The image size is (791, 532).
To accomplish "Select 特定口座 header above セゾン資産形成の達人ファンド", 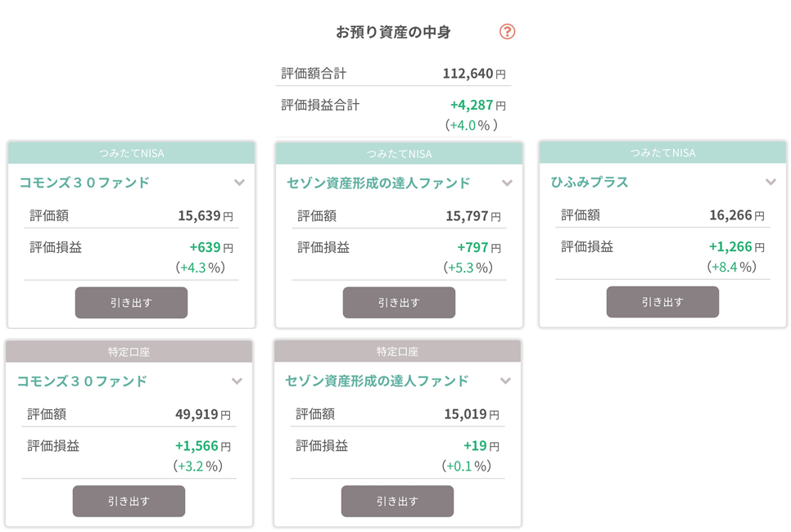I will 397,351.
